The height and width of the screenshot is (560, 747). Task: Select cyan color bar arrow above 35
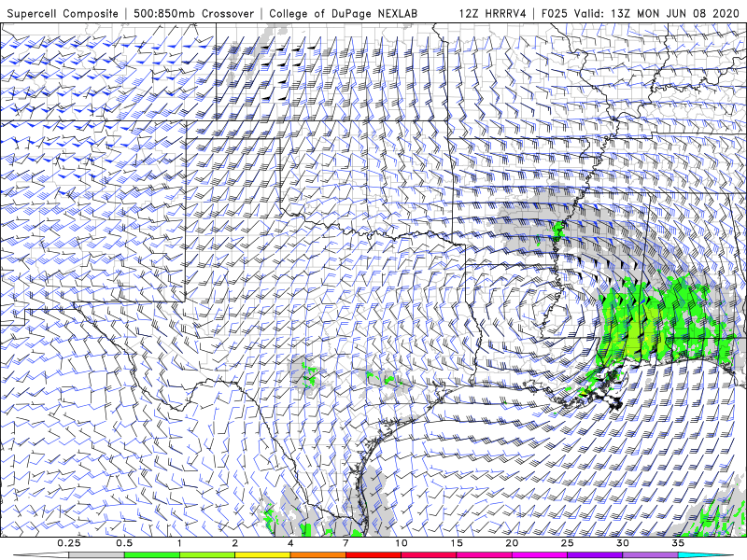click(x=705, y=555)
